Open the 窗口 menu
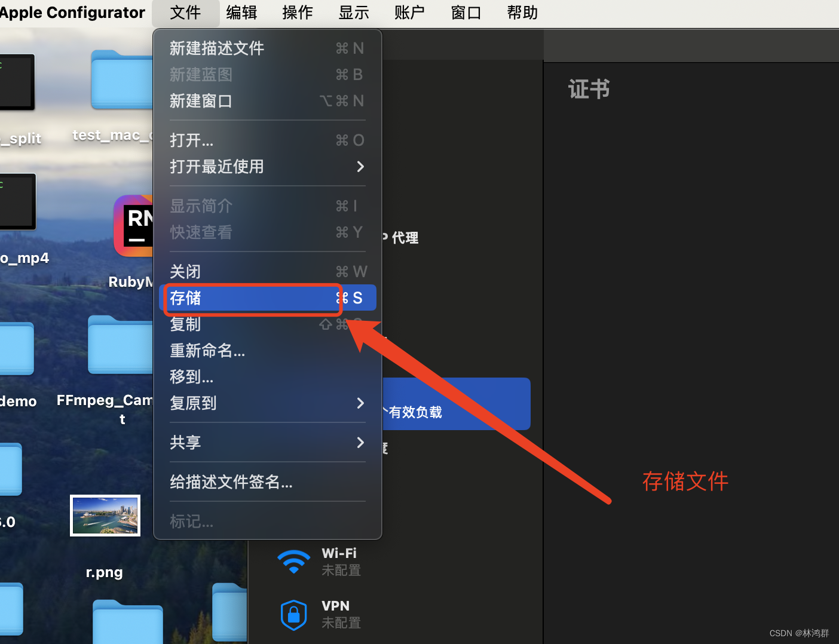 tap(466, 13)
